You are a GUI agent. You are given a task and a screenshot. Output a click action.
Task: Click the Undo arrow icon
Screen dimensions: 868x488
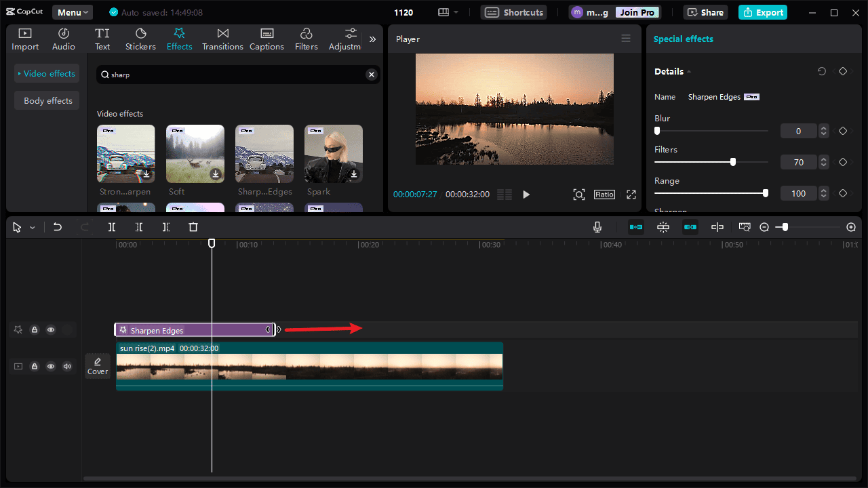[x=58, y=228]
